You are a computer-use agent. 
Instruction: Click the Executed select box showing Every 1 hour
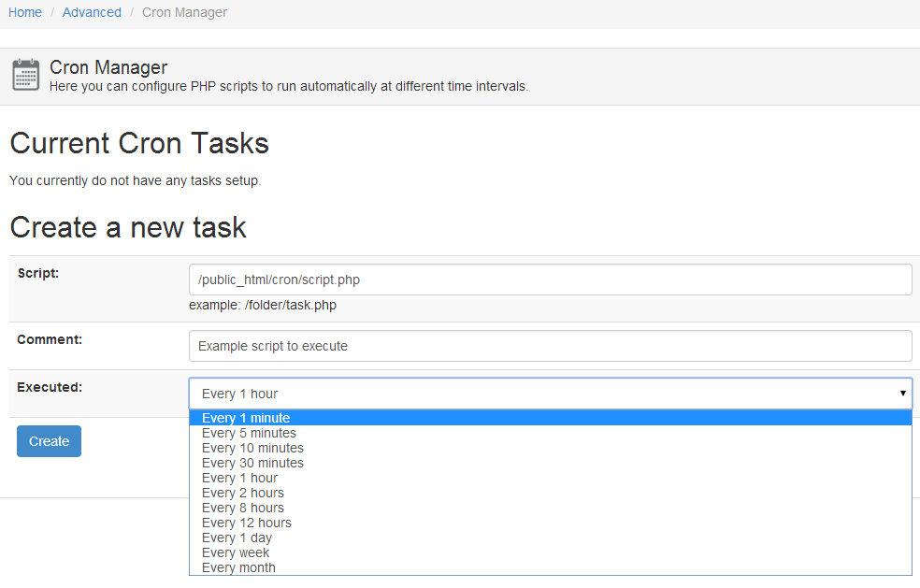click(x=542, y=394)
